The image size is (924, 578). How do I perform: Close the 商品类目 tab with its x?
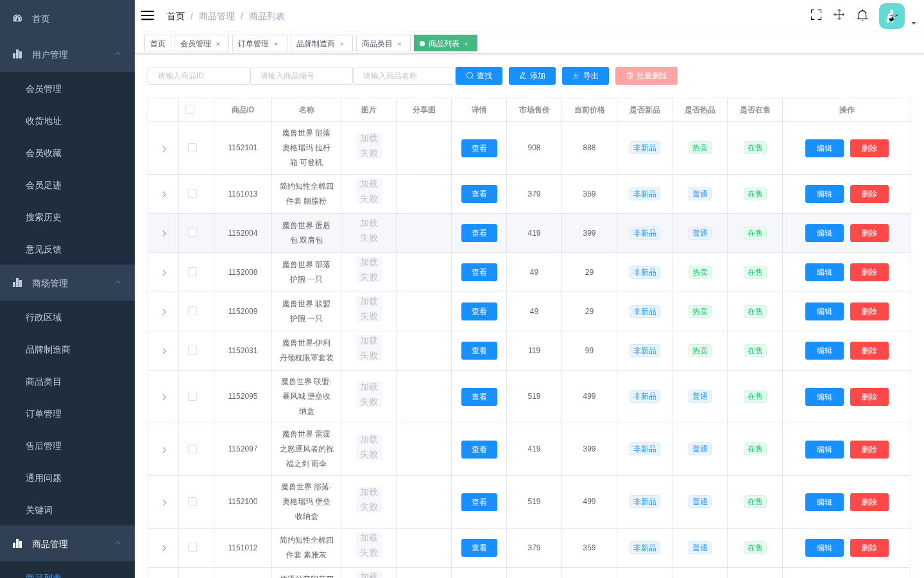pyautogui.click(x=400, y=44)
